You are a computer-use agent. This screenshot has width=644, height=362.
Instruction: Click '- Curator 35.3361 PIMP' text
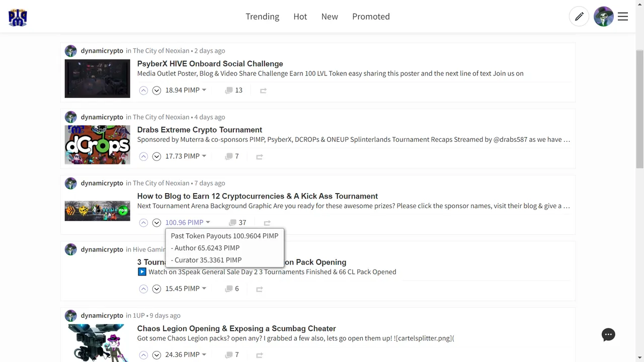pos(206,260)
